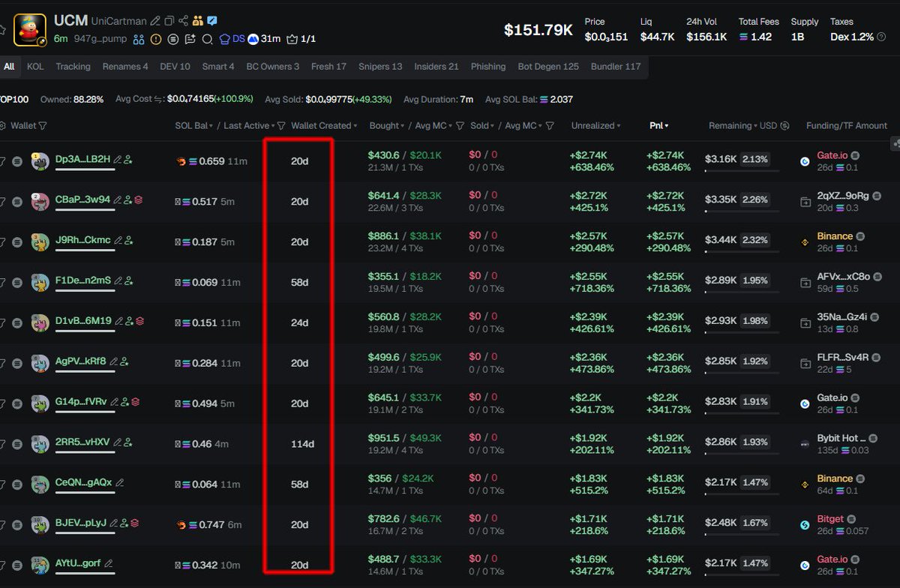The height and width of the screenshot is (588, 900).
Task: Toggle the filter funnel after Last Active
Action: [x=281, y=126]
